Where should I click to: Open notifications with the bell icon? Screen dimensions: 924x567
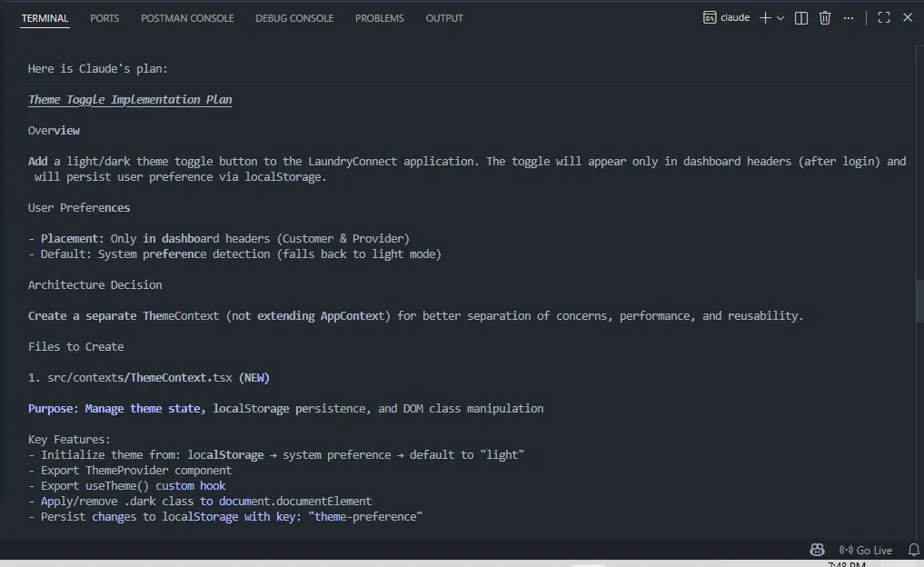913,549
